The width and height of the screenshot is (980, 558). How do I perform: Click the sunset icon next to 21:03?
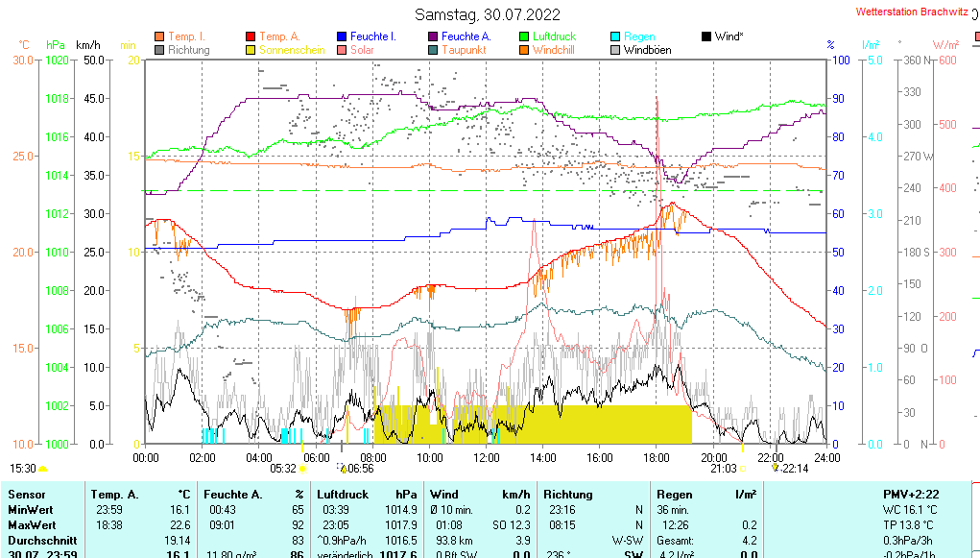[x=743, y=469]
